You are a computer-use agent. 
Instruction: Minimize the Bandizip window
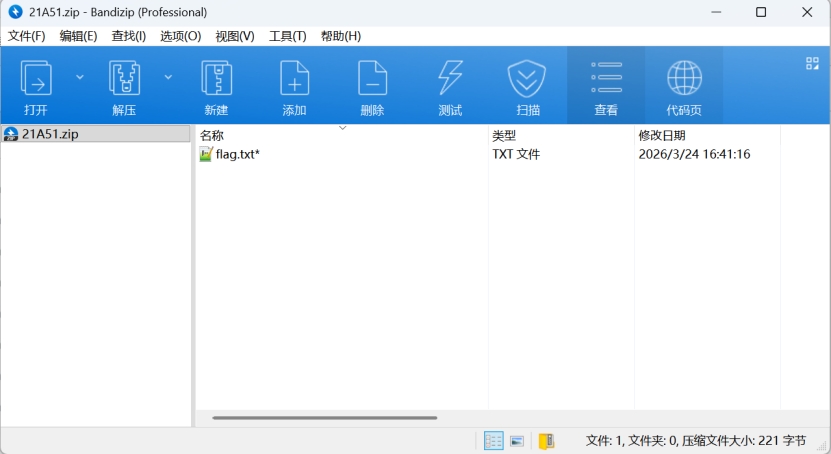pyautogui.click(x=716, y=12)
